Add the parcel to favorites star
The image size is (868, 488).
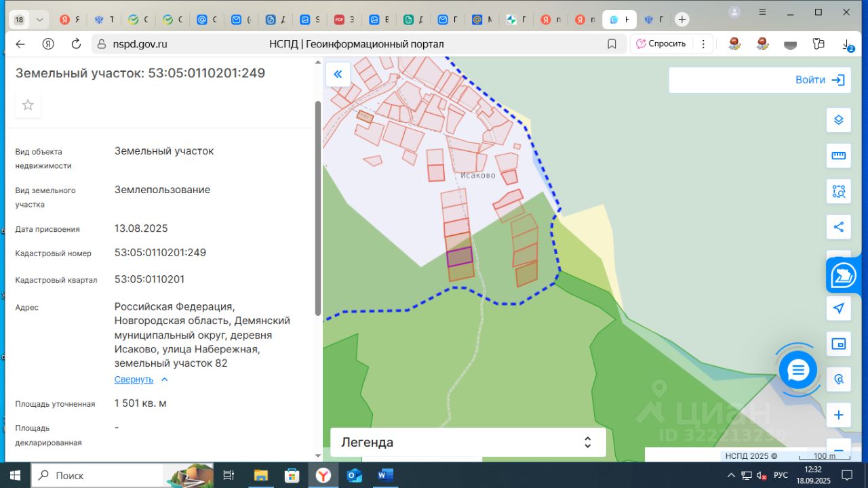click(28, 105)
